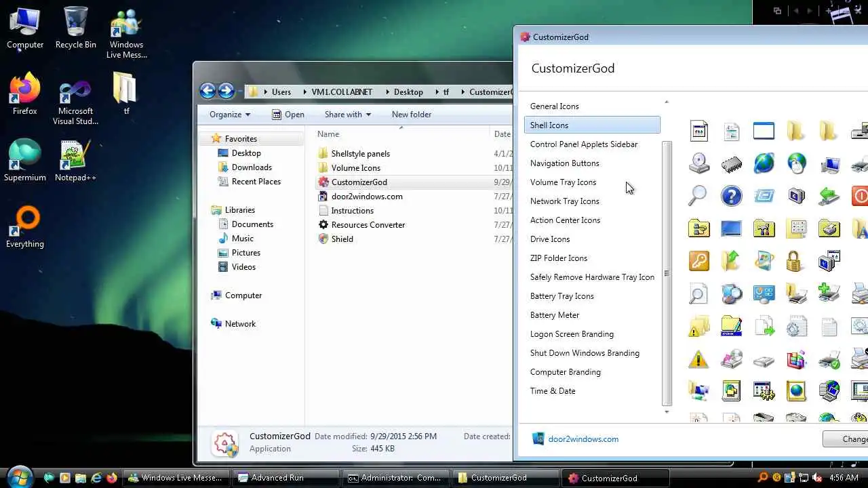Switch to Advanced Run taskbar button
The image size is (868, 488).
[x=285, y=478]
